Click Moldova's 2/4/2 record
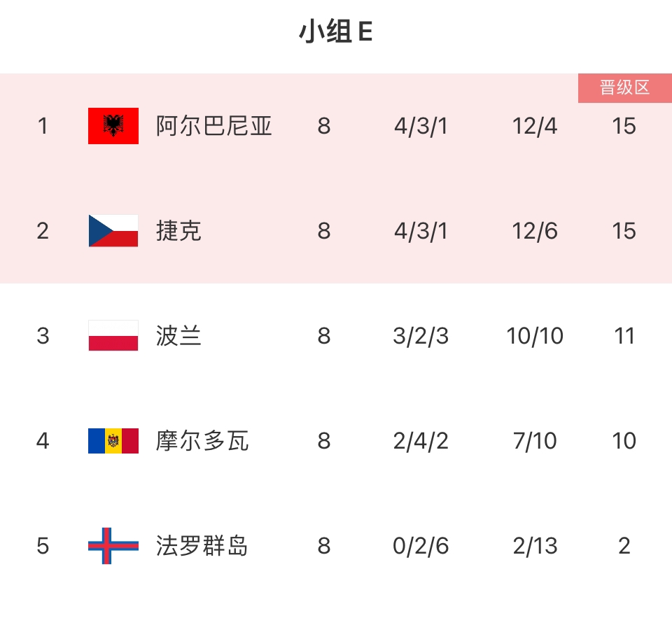 click(x=421, y=441)
